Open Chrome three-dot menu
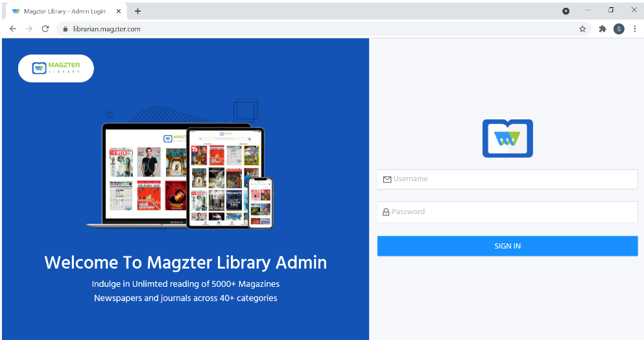Viewport: 644px width, 340px height. pos(634,29)
